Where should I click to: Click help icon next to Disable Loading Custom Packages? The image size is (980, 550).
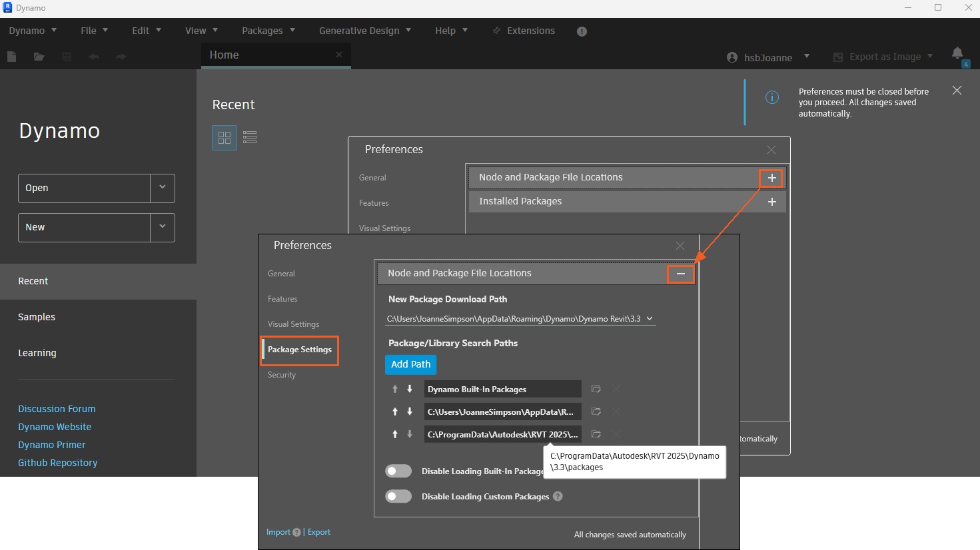558,496
